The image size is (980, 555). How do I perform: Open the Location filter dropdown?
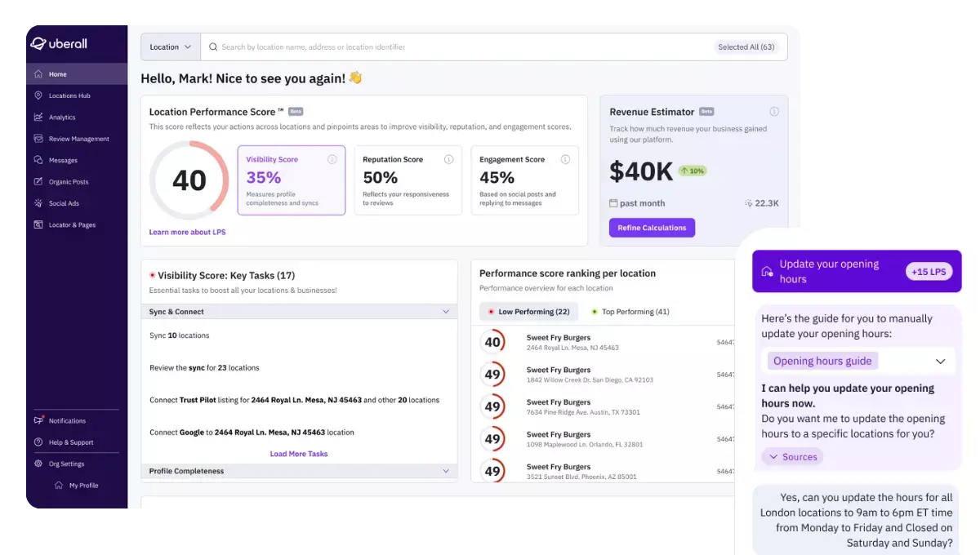[169, 47]
